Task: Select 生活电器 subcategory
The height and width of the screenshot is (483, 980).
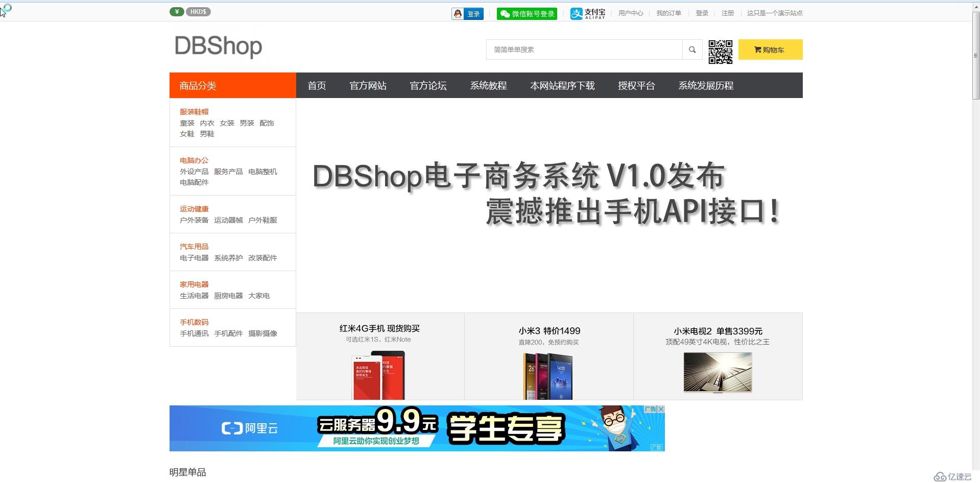Action: (x=194, y=296)
